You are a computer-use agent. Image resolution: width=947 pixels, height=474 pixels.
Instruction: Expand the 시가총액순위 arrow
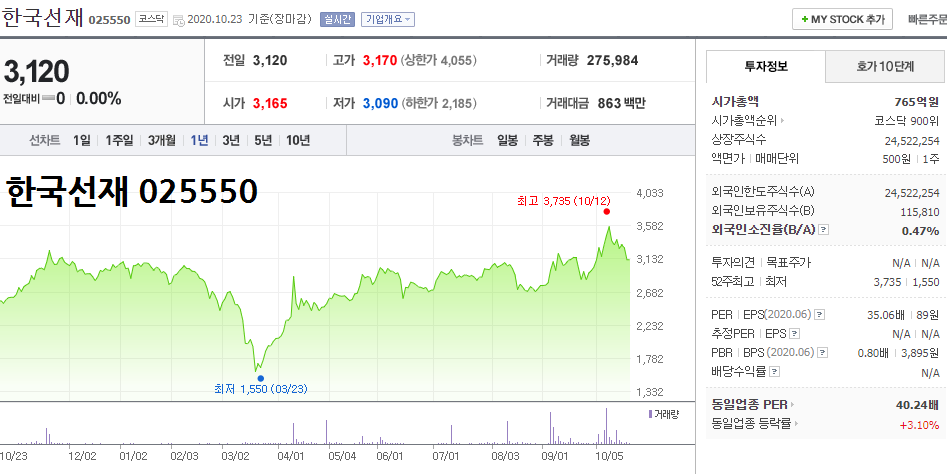[x=783, y=121]
